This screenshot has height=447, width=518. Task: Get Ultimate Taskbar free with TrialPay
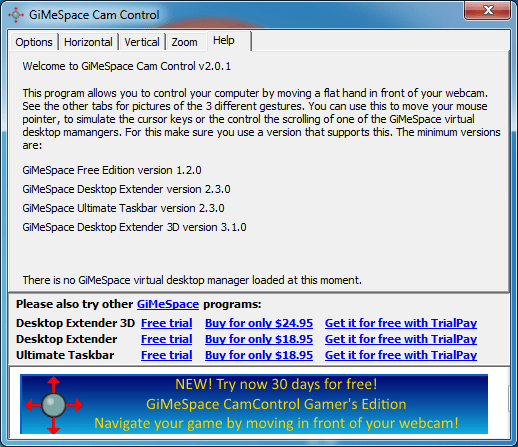pos(401,355)
